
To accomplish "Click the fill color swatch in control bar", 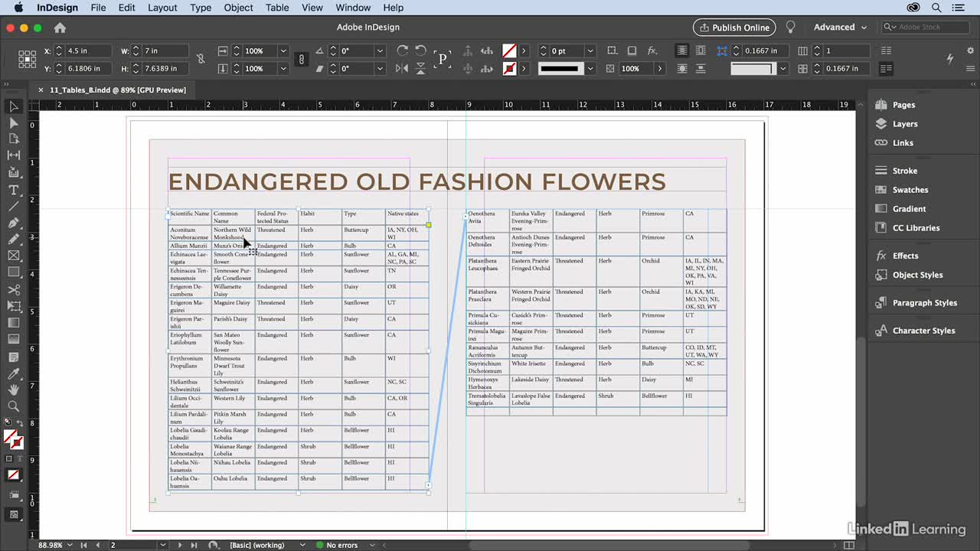I will 509,51.
